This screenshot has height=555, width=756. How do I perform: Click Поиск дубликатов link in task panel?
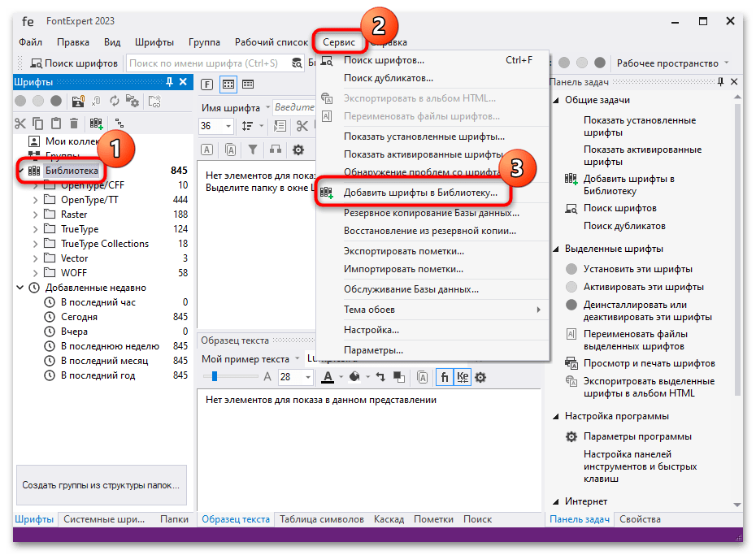(x=624, y=226)
